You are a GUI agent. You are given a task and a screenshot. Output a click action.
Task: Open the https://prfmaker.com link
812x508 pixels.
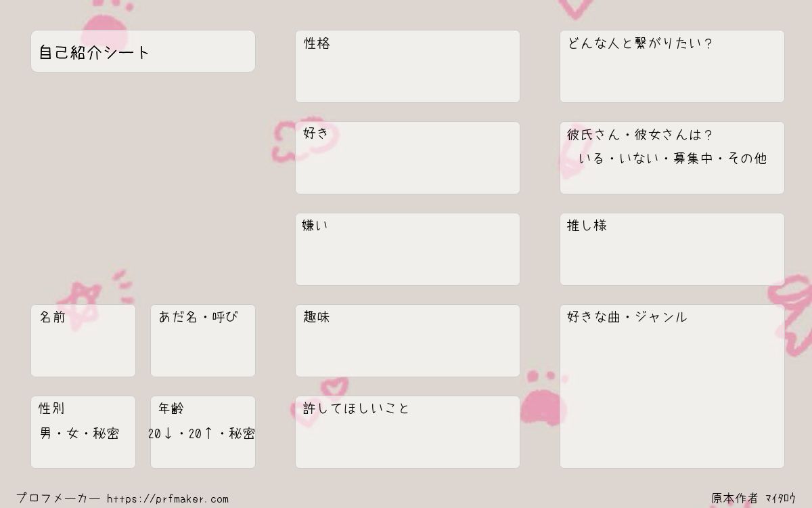click(x=168, y=499)
